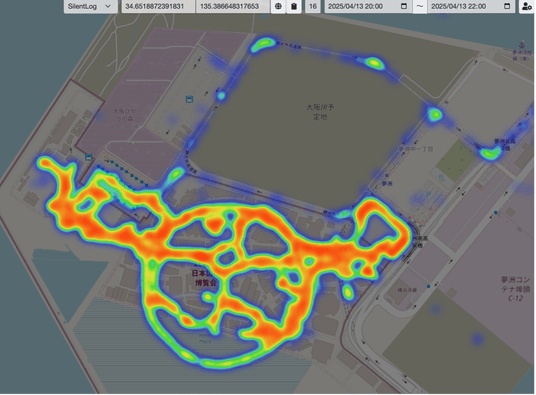Click the blue shop marker near 大阪ひかりの森
Screen dimensions: 536x395
pyautogui.click(x=189, y=99)
